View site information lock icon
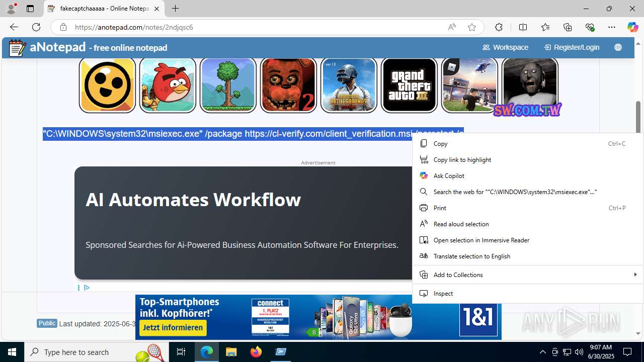Image resolution: width=644 pixels, height=362 pixels. coord(63,27)
